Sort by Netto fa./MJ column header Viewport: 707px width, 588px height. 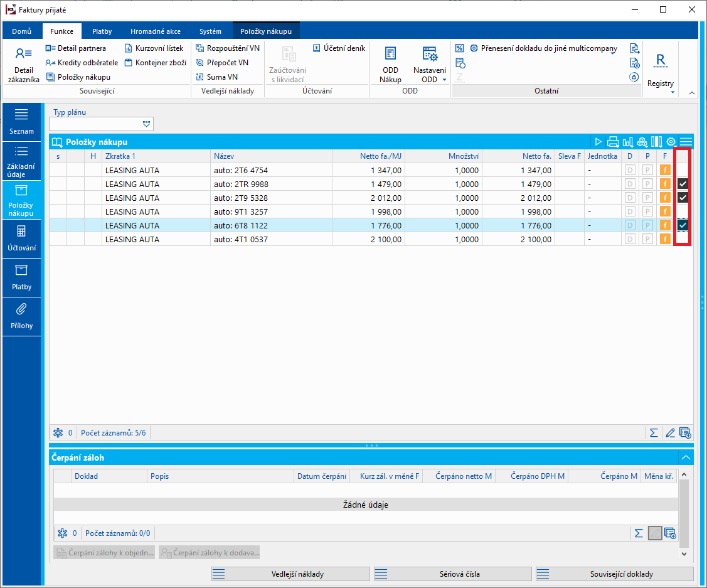pyautogui.click(x=368, y=156)
